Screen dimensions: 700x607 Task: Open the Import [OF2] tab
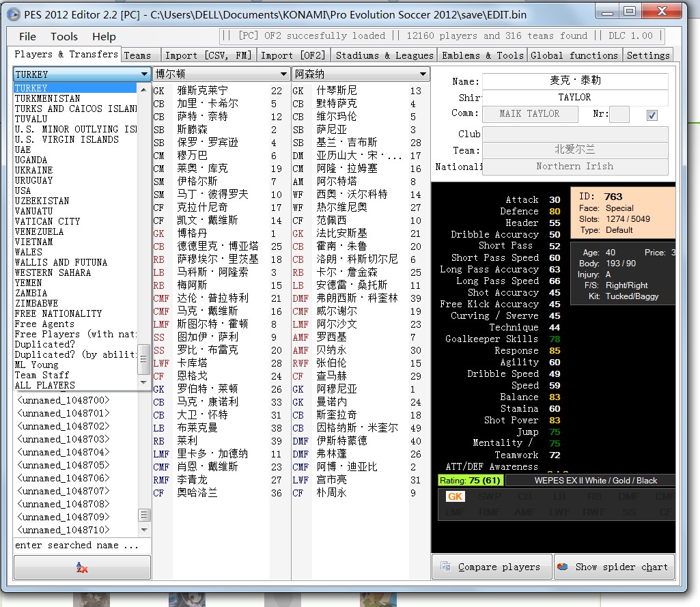click(293, 55)
